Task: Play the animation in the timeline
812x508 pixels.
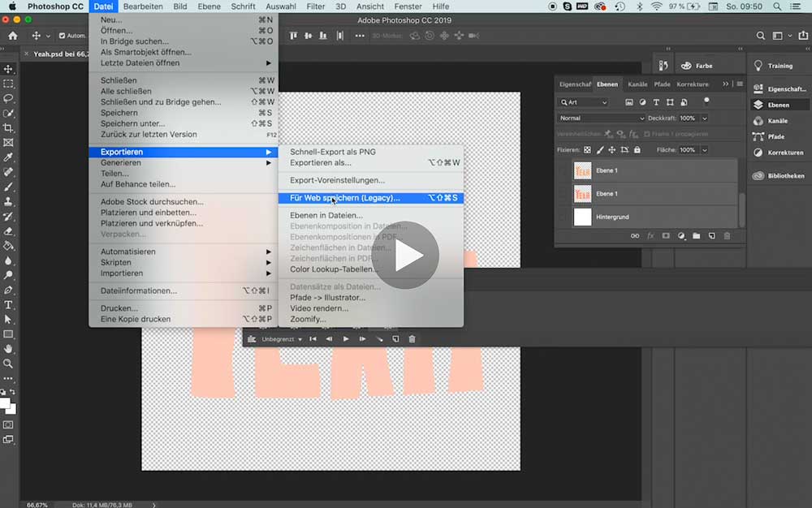Action: coord(345,338)
